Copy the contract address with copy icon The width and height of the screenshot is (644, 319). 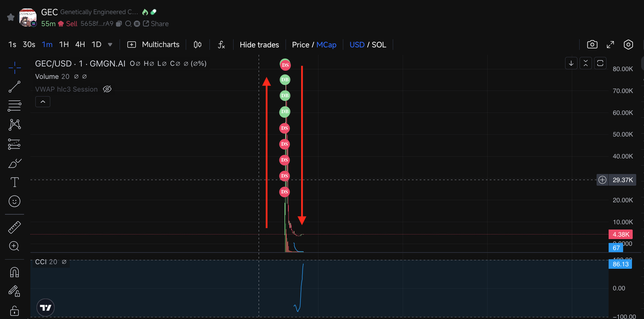point(120,24)
